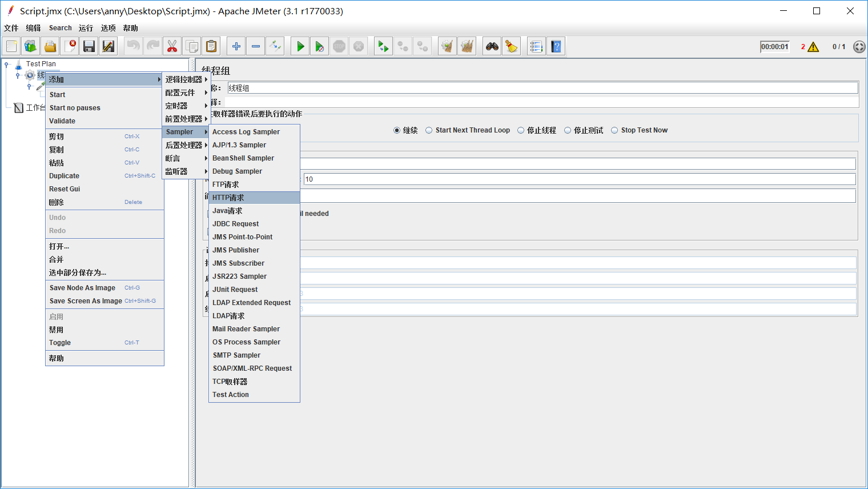Open the Search menu

pyautogui.click(x=61, y=28)
